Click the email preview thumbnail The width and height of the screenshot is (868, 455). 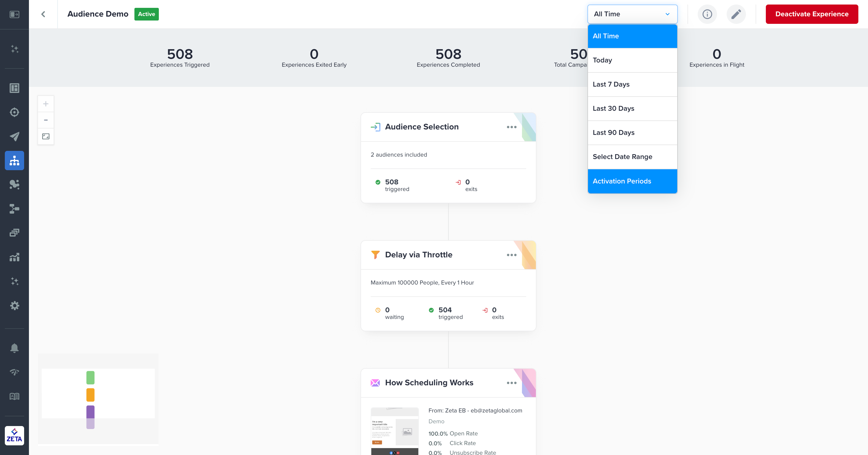point(395,431)
